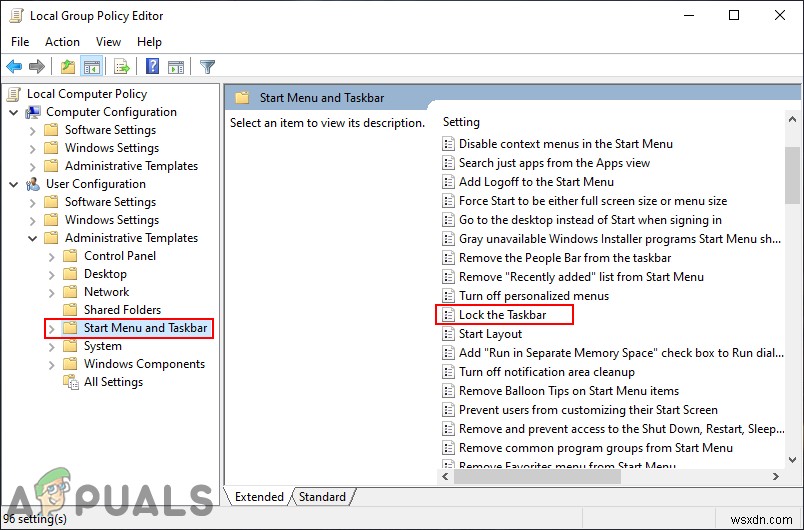Select Windows Settings under Computer Configuration
This screenshot has width=804, height=530.
[112, 148]
